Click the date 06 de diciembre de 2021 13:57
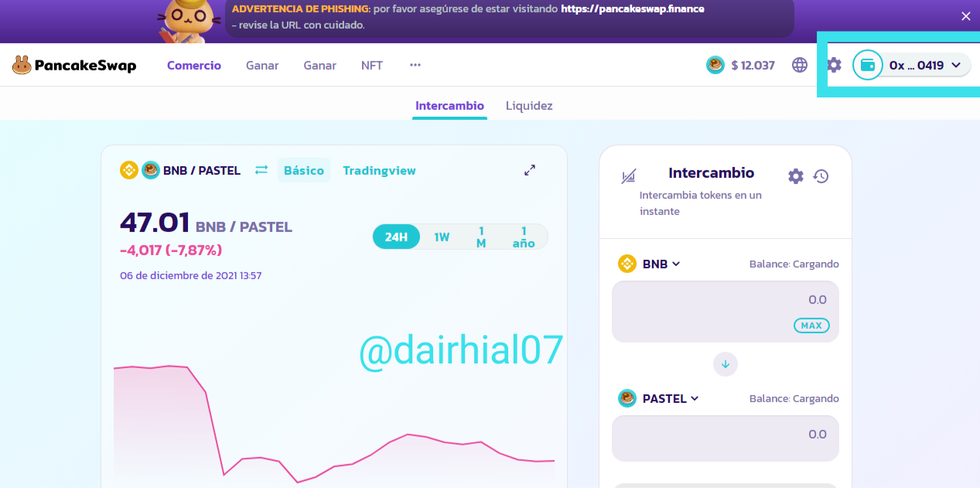The width and height of the screenshot is (980, 488). (x=191, y=275)
